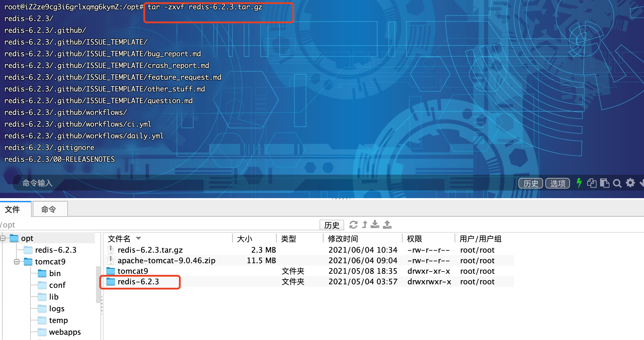Screen dimensions: 644x340
Task: Click 文件夹 type in redis-6.2.3 row
Action: [293, 281]
